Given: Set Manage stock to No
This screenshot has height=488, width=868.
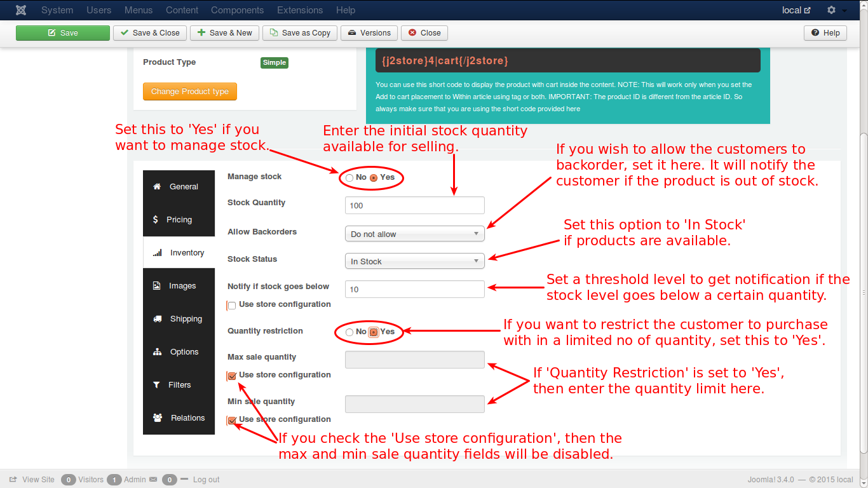Looking at the screenshot, I should [349, 178].
